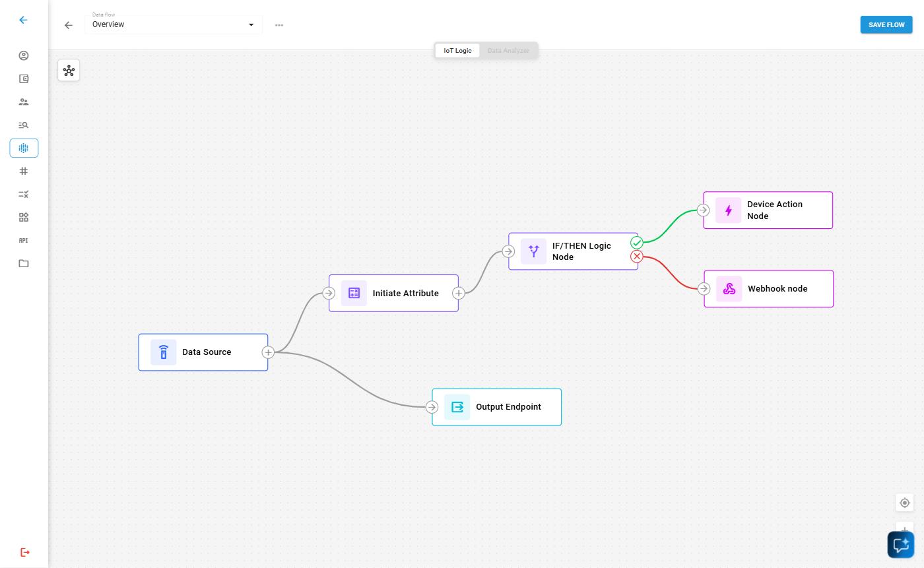Click the plus port on Data Source
924x568 pixels.
[x=268, y=352]
